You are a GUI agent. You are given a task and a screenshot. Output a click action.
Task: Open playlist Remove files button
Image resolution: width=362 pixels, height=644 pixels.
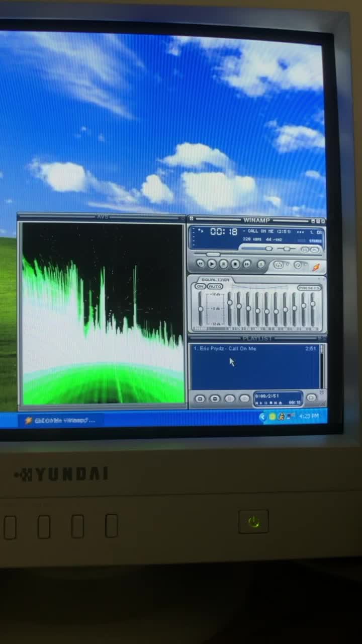click(215, 398)
